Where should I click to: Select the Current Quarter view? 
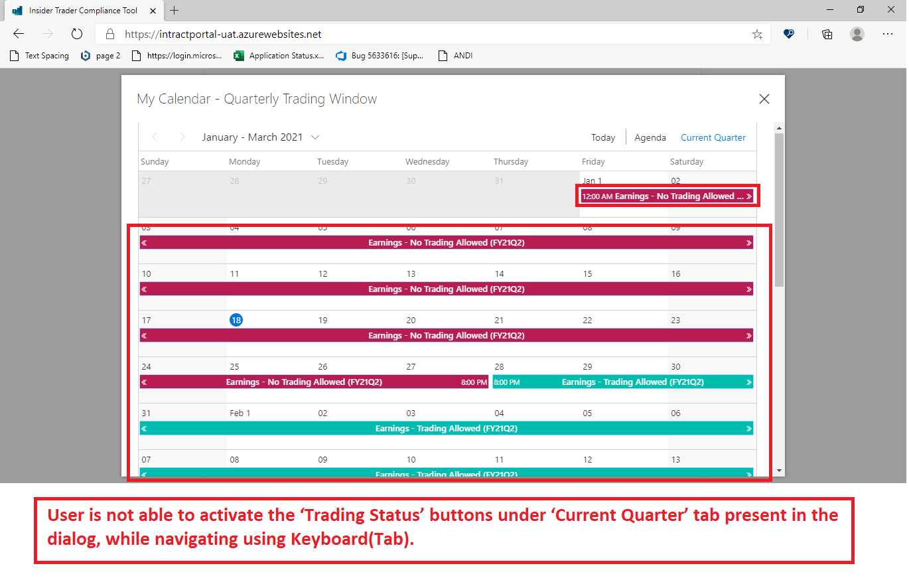point(713,137)
